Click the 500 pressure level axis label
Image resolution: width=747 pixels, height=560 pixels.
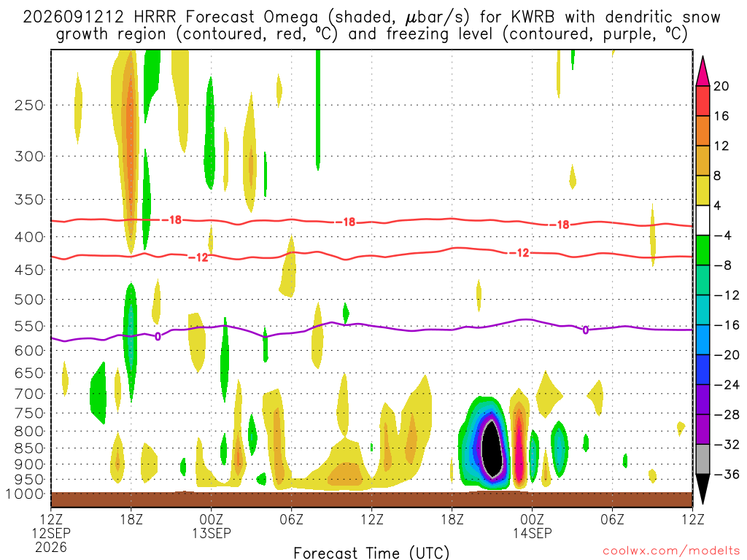(29, 300)
